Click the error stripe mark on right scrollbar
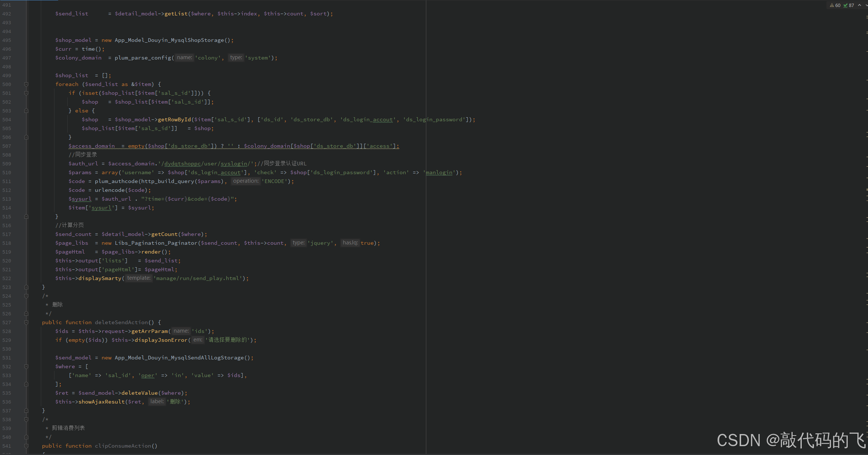The height and width of the screenshot is (455, 868). point(867,190)
